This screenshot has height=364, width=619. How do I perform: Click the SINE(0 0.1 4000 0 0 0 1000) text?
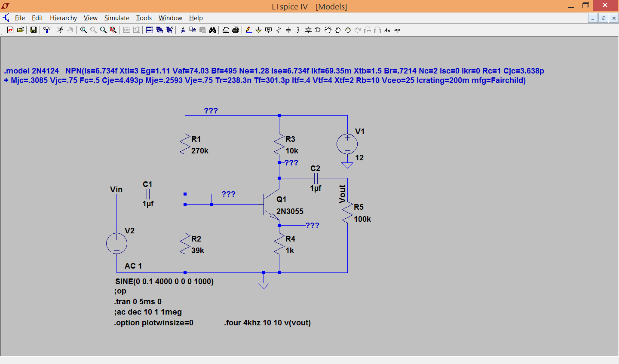pos(165,281)
